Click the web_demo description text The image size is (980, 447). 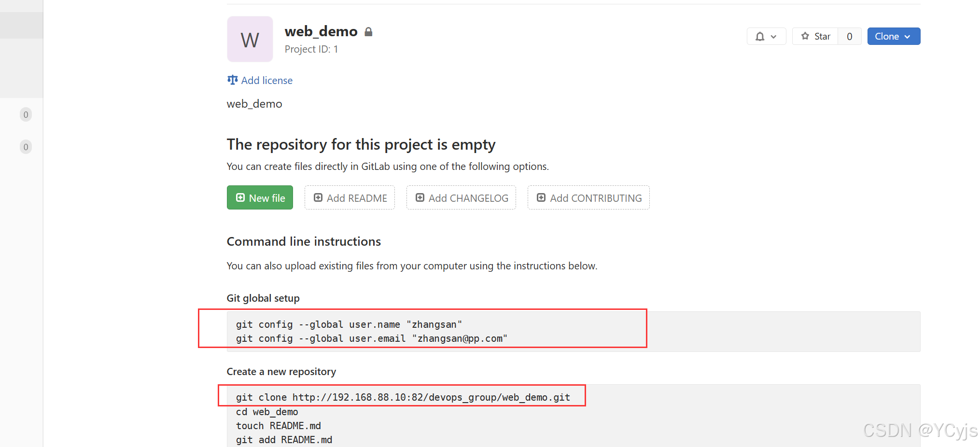pyautogui.click(x=254, y=104)
